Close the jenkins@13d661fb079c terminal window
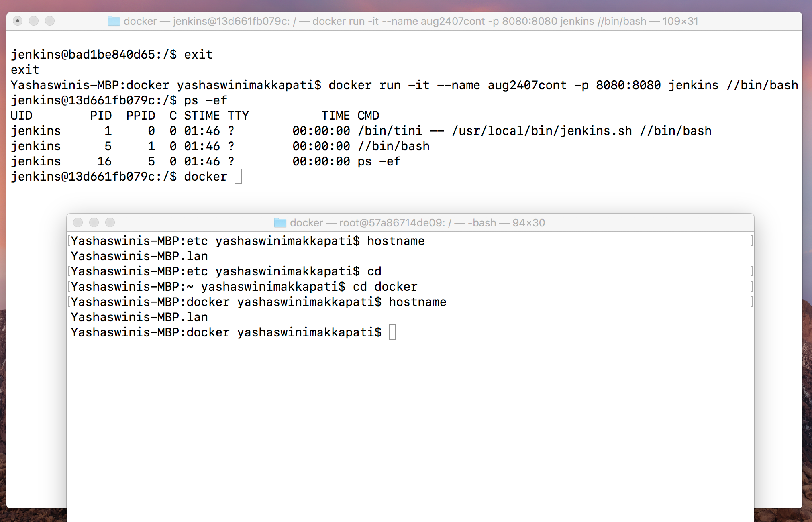Image resolution: width=812 pixels, height=522 pixels. (18, 21)
